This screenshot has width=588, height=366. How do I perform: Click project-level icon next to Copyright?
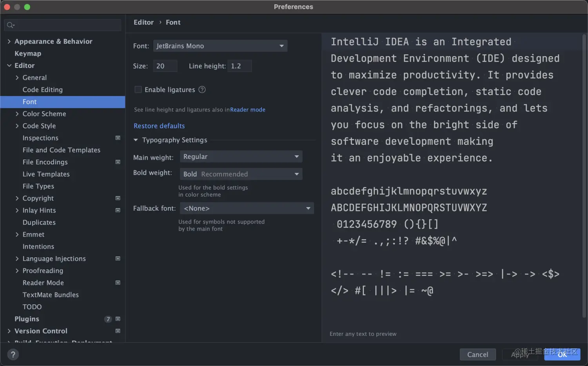(x=118, y=198)
